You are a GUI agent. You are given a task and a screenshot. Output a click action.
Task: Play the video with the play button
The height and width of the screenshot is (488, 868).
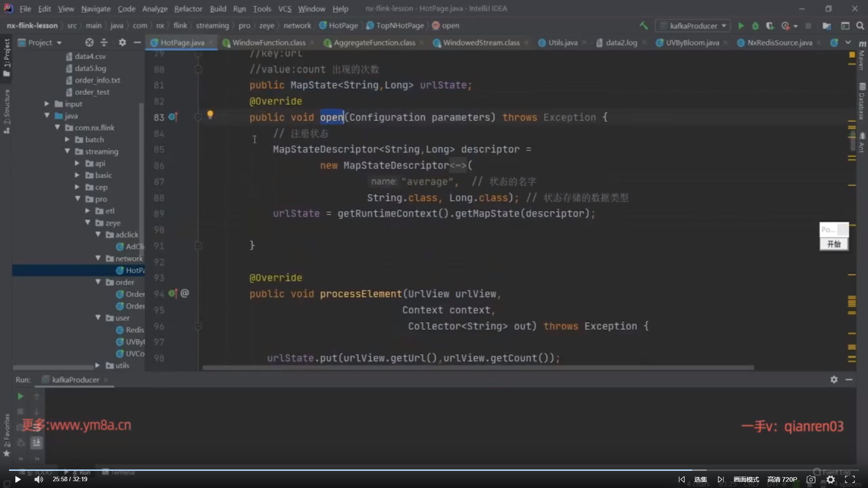point(18,479)
